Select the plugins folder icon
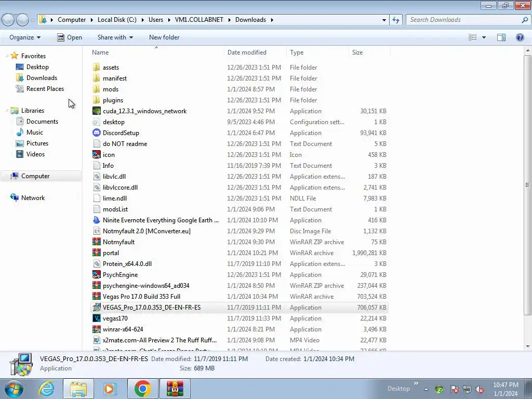532x399 pixels. click(x=96, y=100)
